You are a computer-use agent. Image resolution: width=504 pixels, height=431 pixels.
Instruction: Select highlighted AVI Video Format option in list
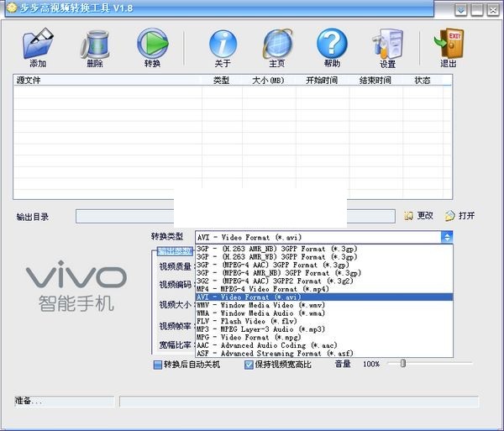coord(324,297)
